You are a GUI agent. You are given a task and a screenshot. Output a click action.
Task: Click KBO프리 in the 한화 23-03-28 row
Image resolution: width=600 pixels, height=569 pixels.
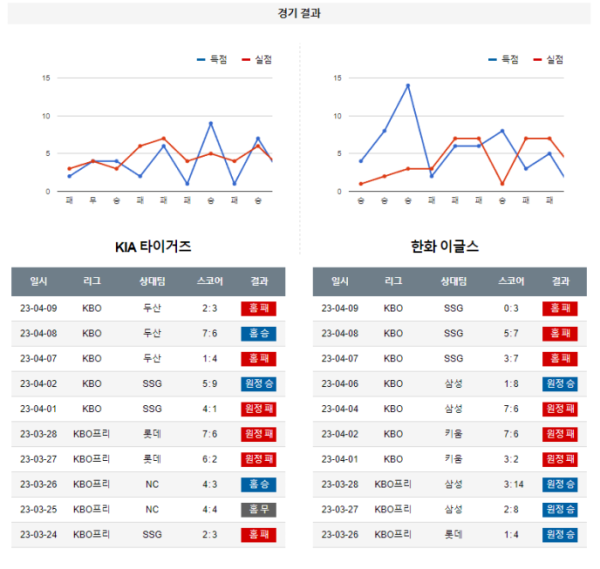click(393, 484)
